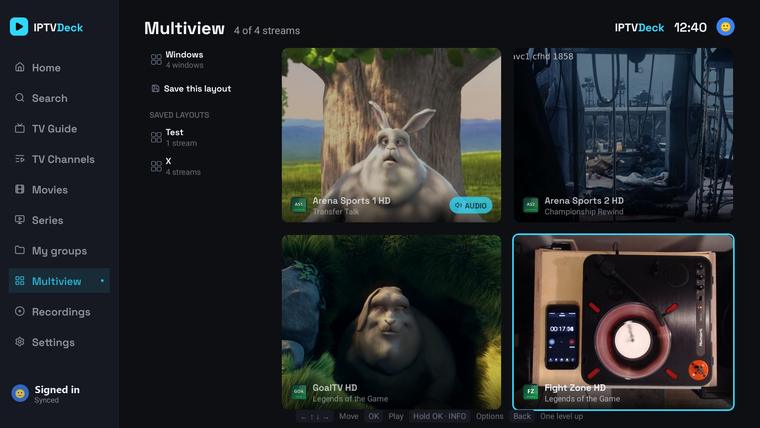The height and width of the screenshot is (428, 760).
Task: Navigate to TV Channels
Action: point(59,159)
